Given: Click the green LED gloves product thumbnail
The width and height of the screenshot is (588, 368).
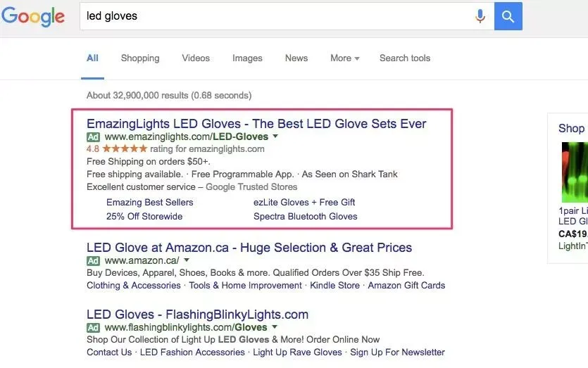Looking at the screenshot, I should pos(575,172).
